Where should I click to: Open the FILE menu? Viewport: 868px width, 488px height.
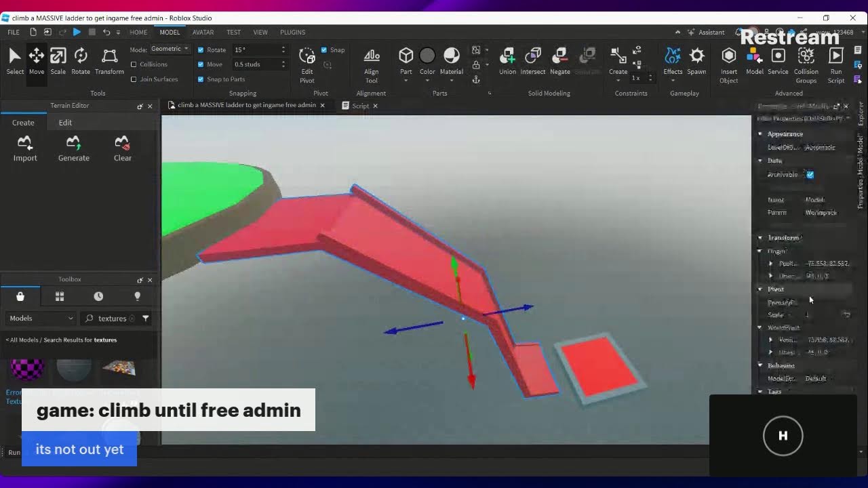[14, 32]
